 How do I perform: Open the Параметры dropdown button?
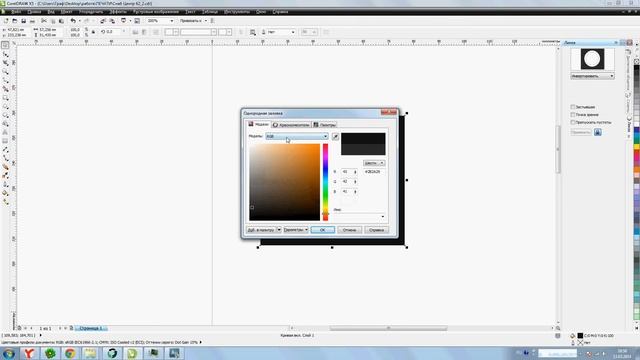[296, 230]
